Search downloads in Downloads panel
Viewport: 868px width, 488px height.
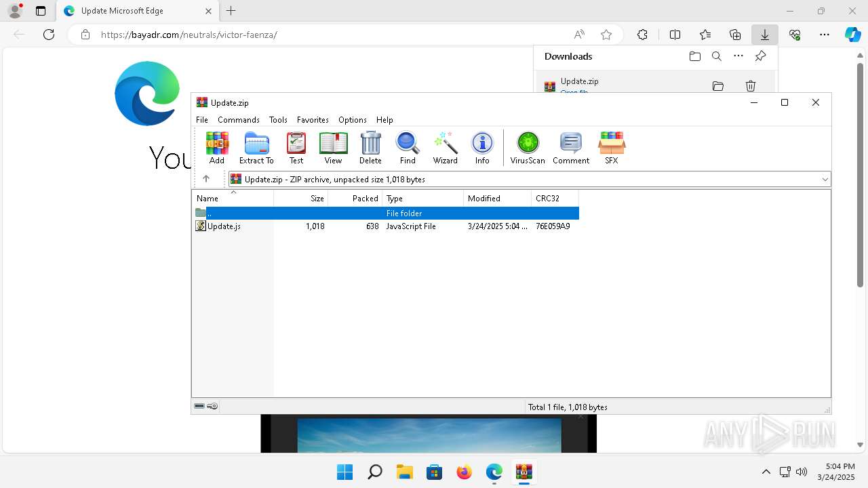[717, 56]
